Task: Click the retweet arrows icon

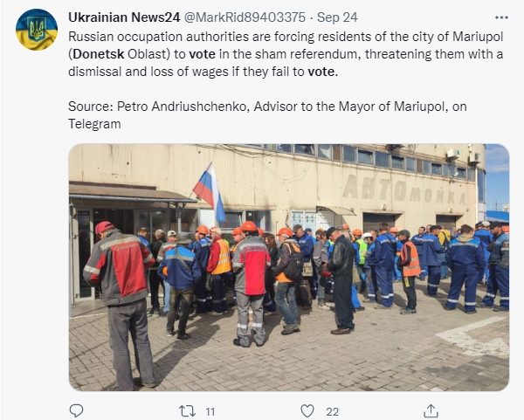Action: (x=187, y=411)
